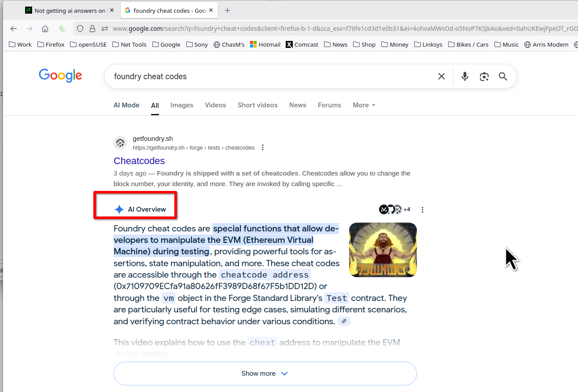Switch to Short videos tab
This screenshot has width=578, height=392.
(258, 105)
